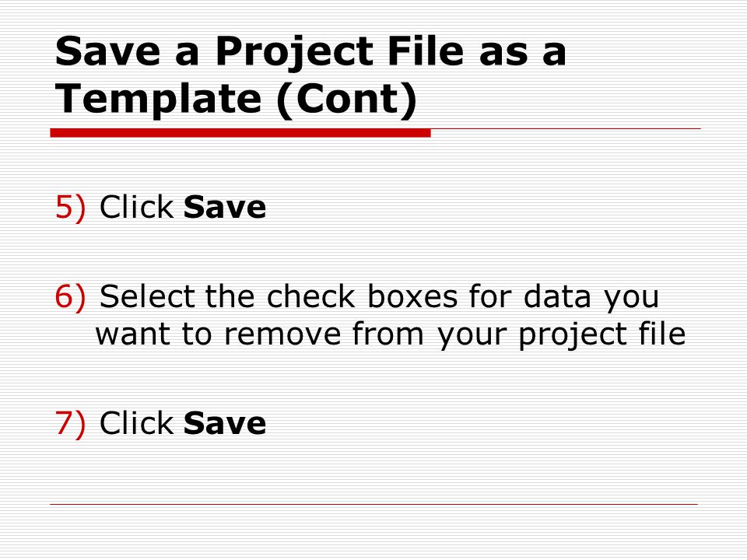Click the word "Click" in step 7
Screen dimensions: 747x560
(136, 423)
